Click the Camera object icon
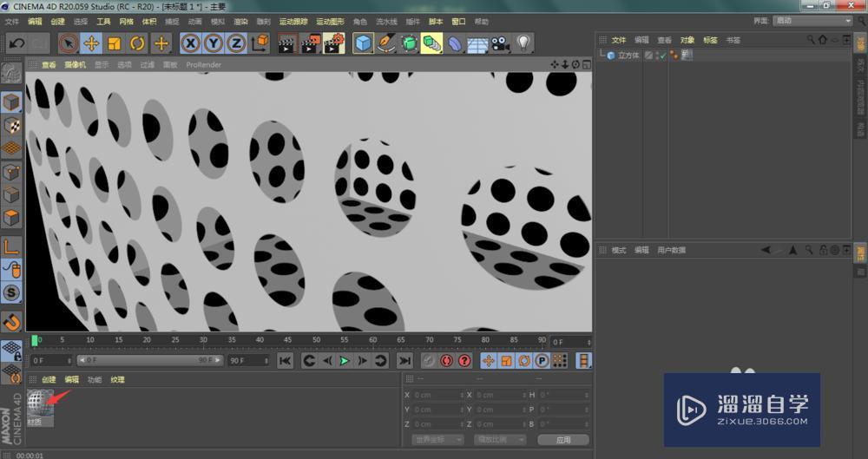Image resolution: width=868 pixels, height=459 pixels. pos(500,43)
